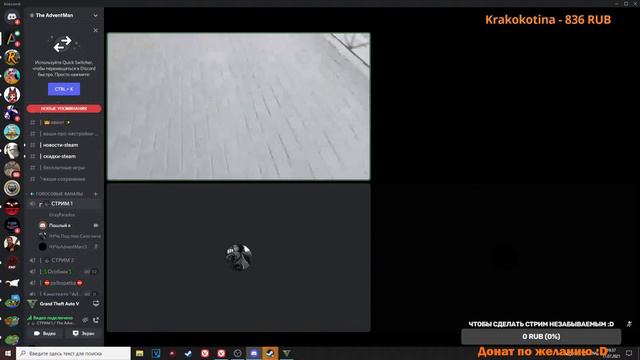640x360 pixels.
Task: Click the CTRL + K button
Action: click(x=64, y=89)
